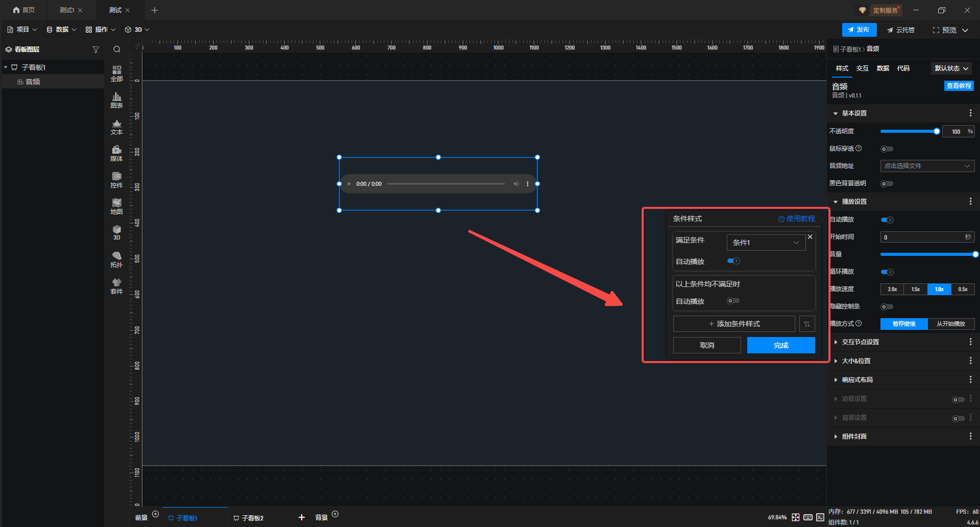The height and width of the screenshot is (527, 980).
Task: Toggle 鼠标穿透 switch in basic settings
Action: 887,149
